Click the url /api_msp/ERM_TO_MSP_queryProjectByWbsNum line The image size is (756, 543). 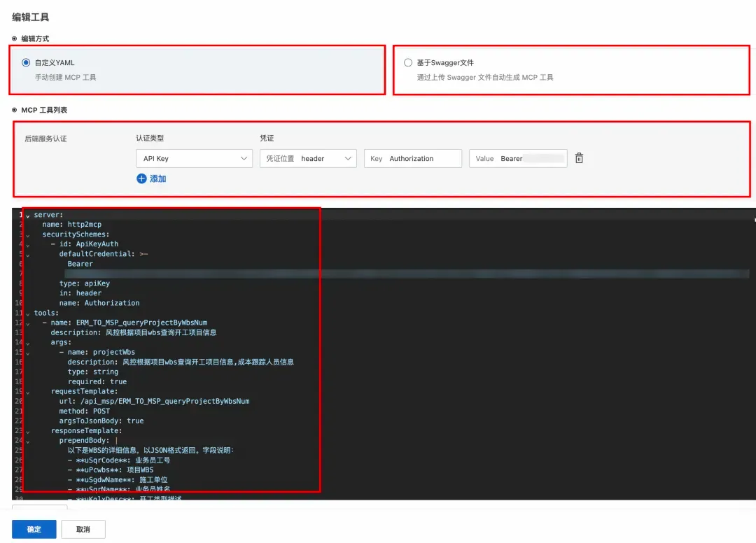point(154,401)
